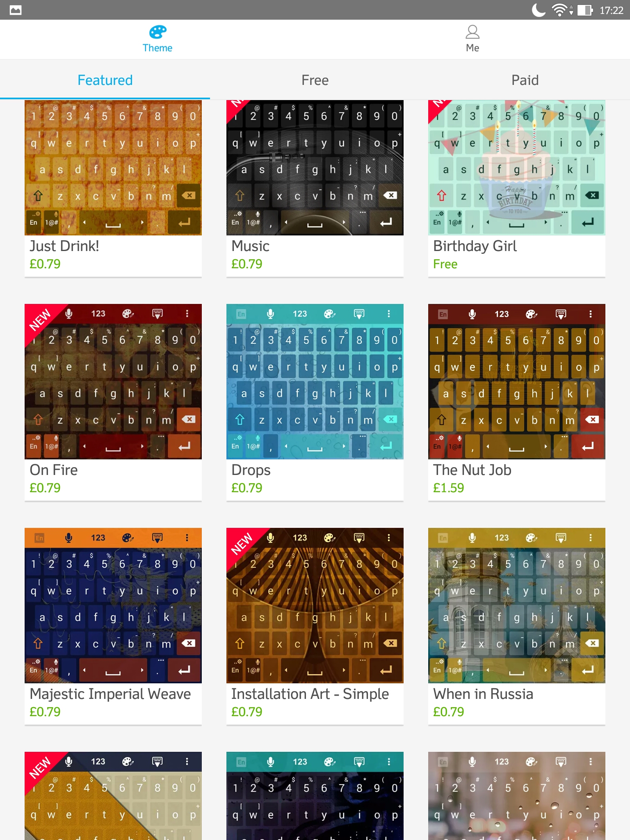Open the picture notification icon in status bar
The width and height of the screenshot is (630, 840).
click(16, 10)
